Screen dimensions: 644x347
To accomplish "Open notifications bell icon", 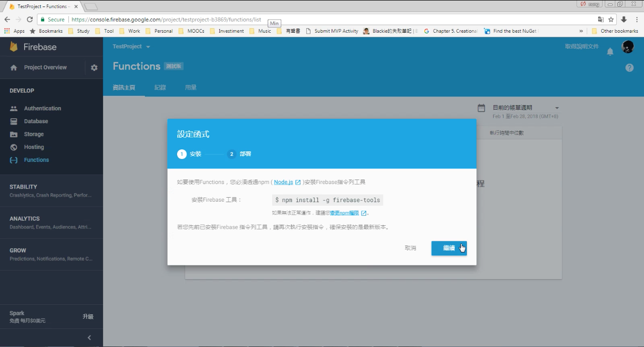I will tap(610, 52).
